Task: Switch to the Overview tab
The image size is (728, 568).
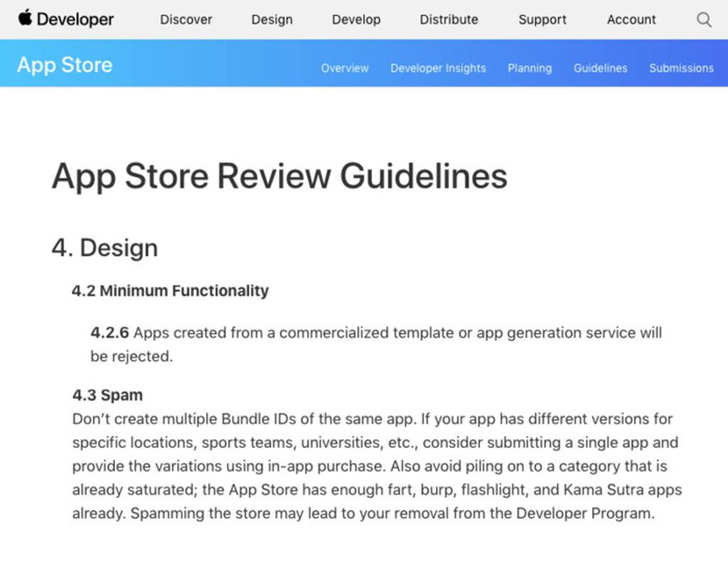Action: pyautogui.click(x=345, y=68)
